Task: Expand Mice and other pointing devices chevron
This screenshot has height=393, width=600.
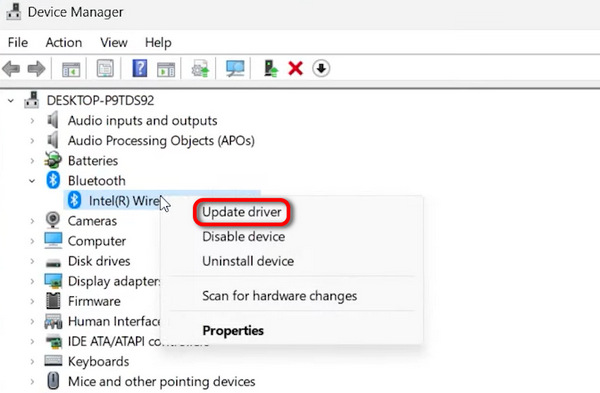Action: (x=33, y=382)
